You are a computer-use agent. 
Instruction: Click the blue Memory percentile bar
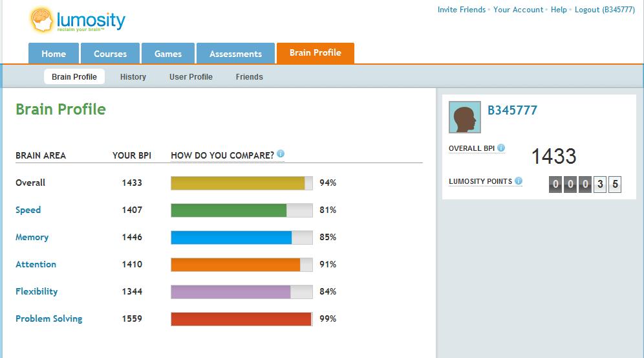pyautogui.click(x=231, y=238)
